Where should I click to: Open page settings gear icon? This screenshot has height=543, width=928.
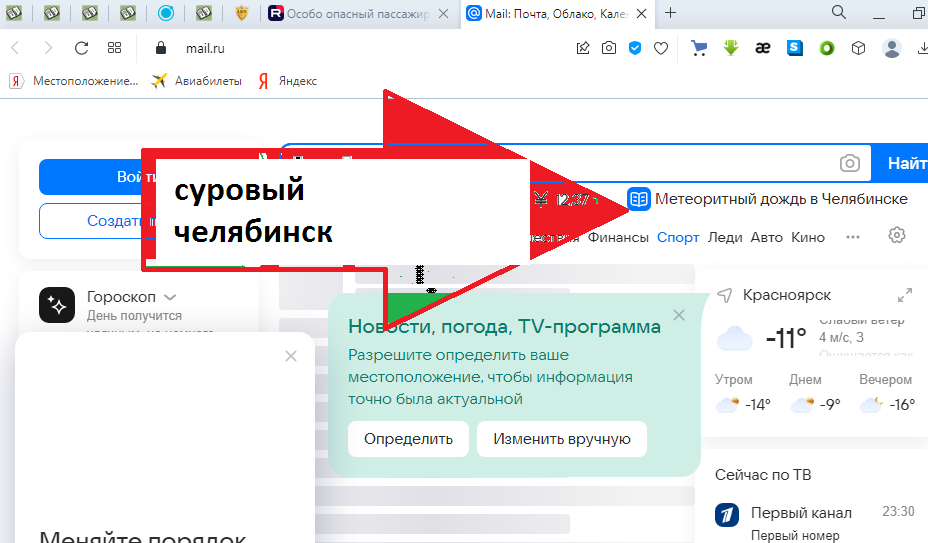[x=897, y=235]
